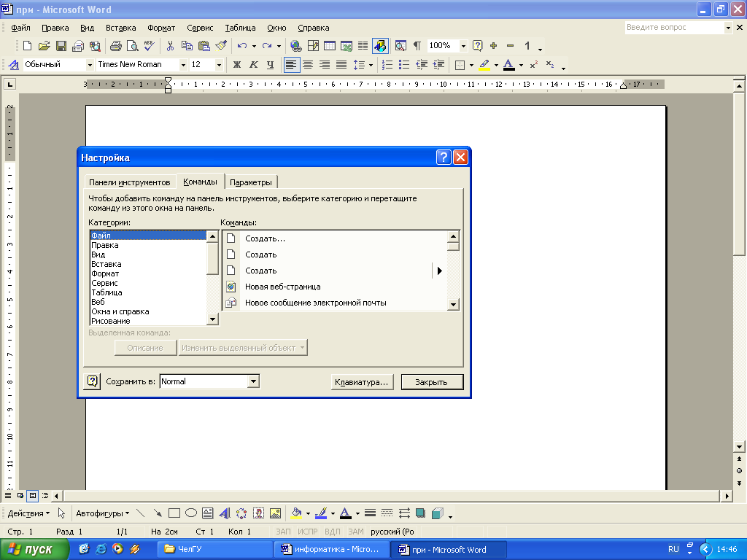Select the Oval drawing tool
The image size is (747, 560).
click(191, 513)
